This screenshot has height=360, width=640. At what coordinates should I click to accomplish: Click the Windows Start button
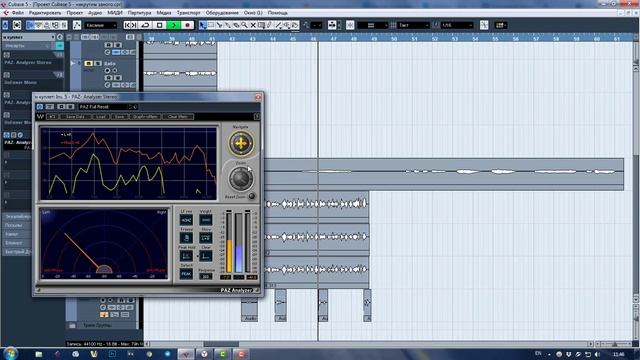10,353
